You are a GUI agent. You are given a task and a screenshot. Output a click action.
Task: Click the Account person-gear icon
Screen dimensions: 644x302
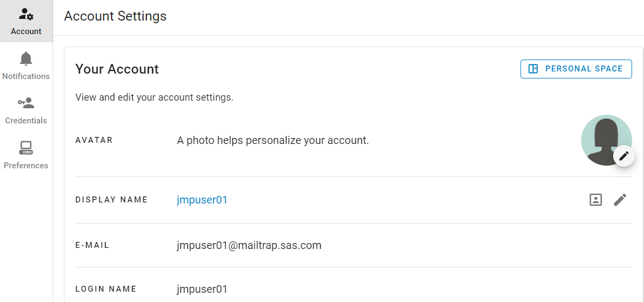(26, 14)
